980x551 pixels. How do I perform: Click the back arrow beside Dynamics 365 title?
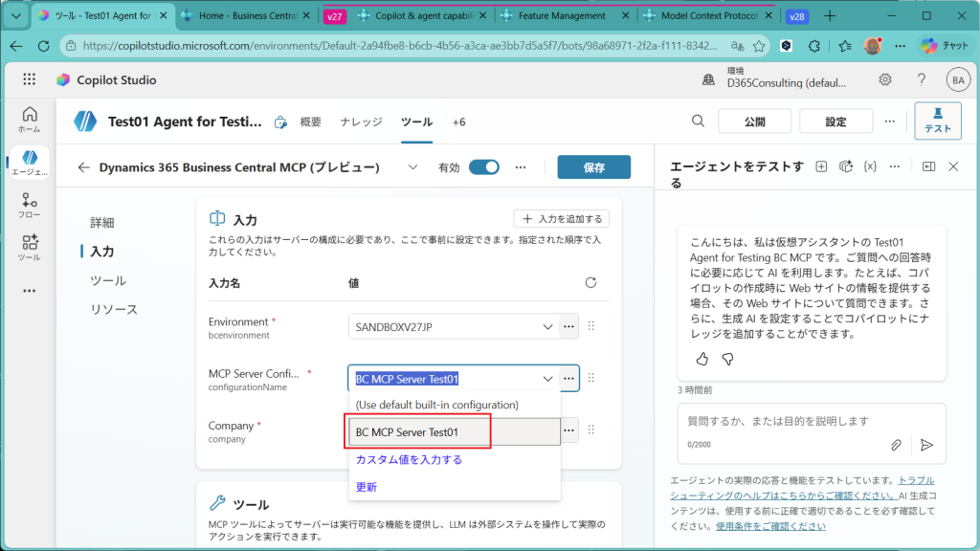(x=84, y=167)
